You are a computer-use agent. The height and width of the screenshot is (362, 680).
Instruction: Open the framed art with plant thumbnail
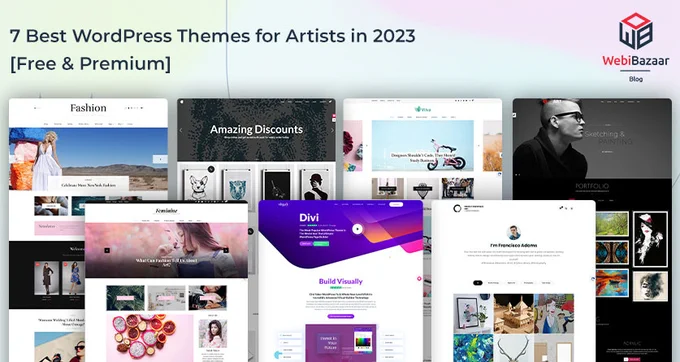pos(473,313)
